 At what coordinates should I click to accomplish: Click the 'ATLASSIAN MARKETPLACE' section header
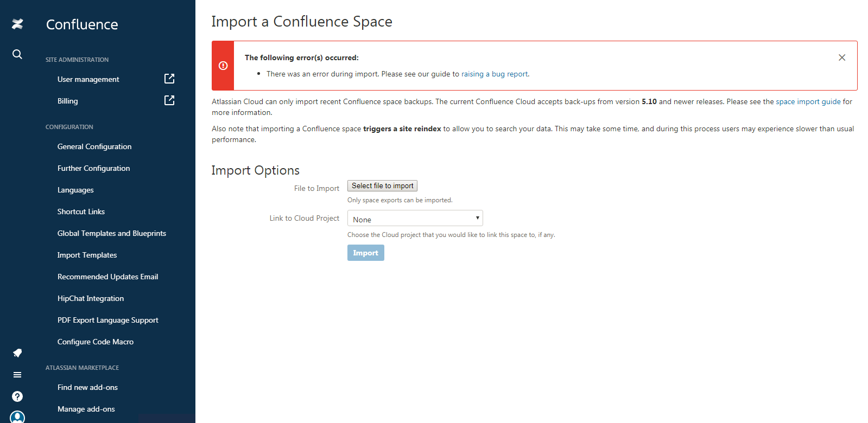(x=83, y=368)
